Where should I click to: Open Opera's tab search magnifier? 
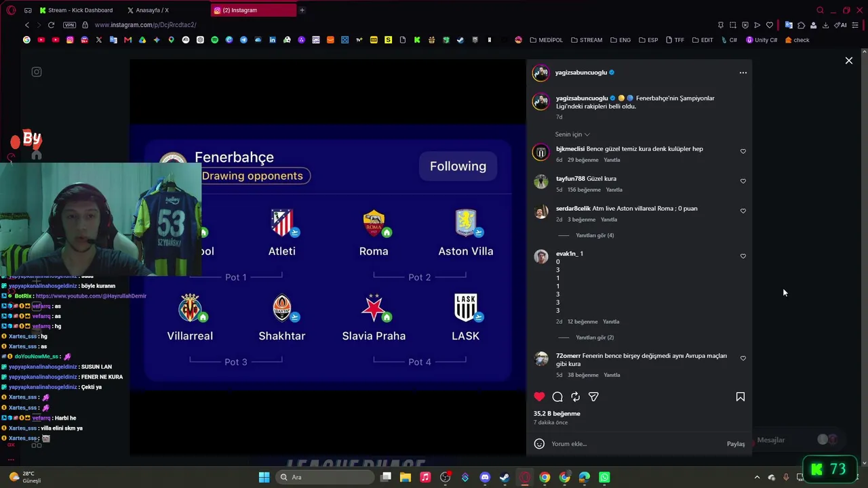(820, 10)
